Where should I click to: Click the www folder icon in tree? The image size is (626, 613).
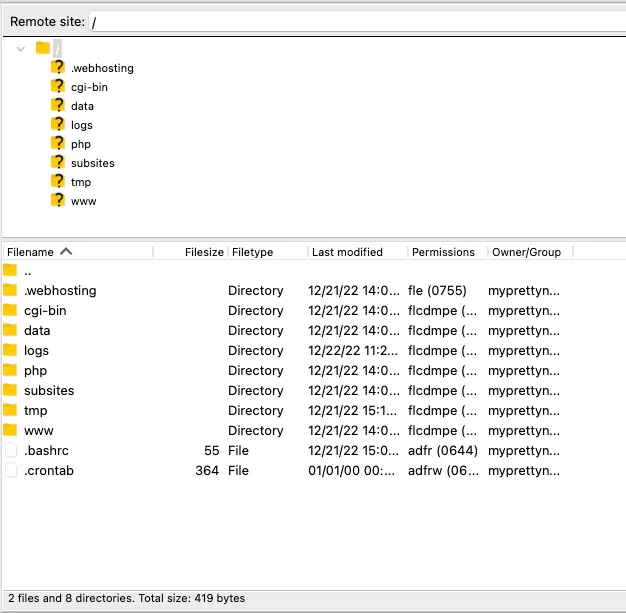click(58, 201)
